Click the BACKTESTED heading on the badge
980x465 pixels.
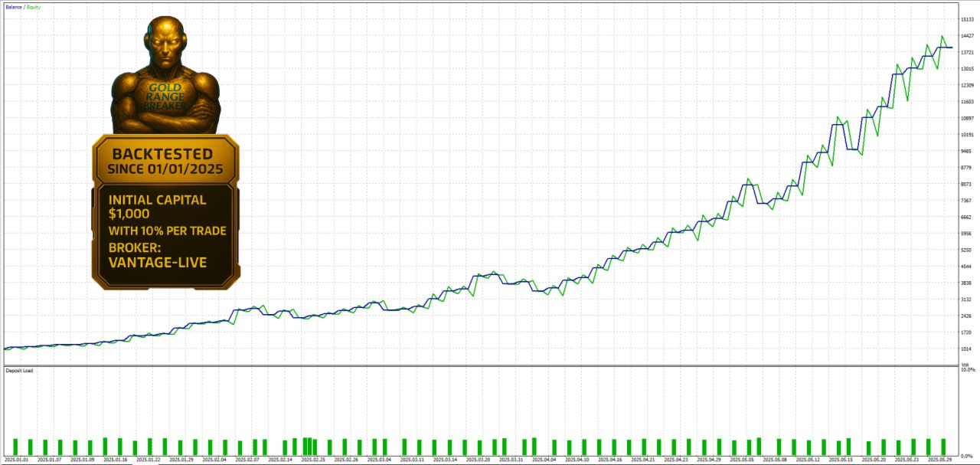pos(162,154)
